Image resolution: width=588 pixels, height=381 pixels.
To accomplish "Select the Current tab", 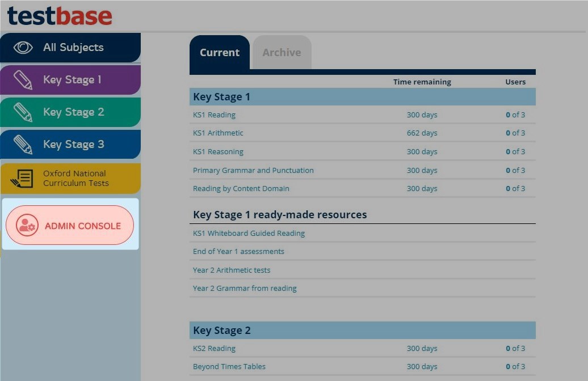I will tap(219, 53).
